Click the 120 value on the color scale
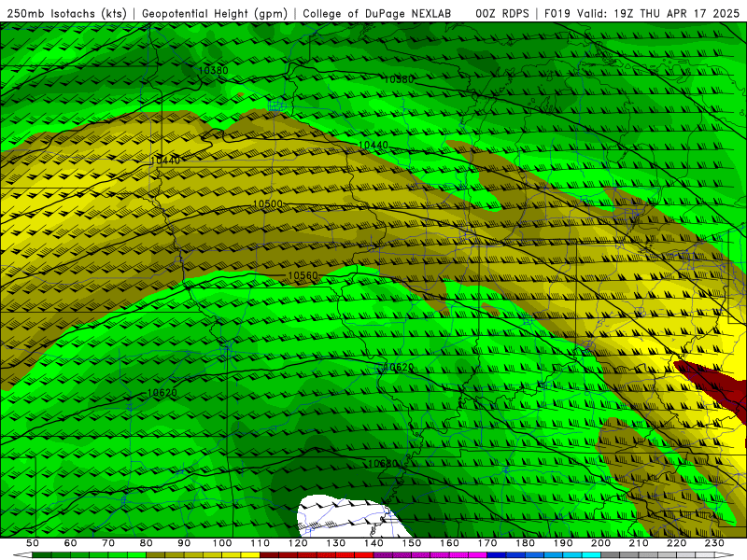The height and width of the screenshot is (560, 747). pos(298,543)
